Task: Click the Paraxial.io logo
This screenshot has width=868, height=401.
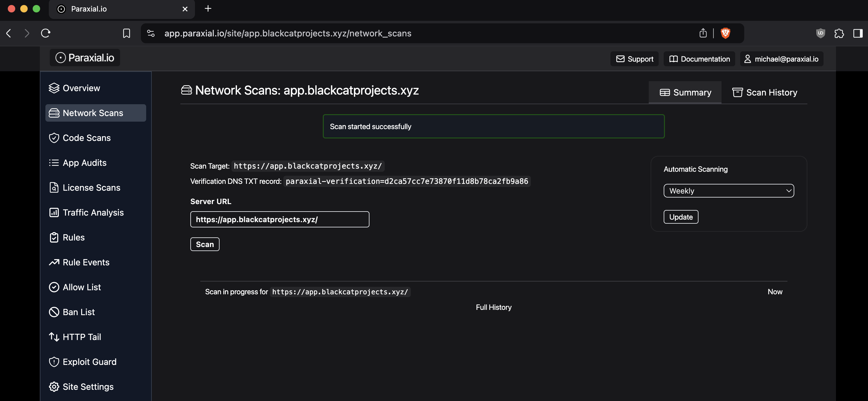Action: point(85,58)
